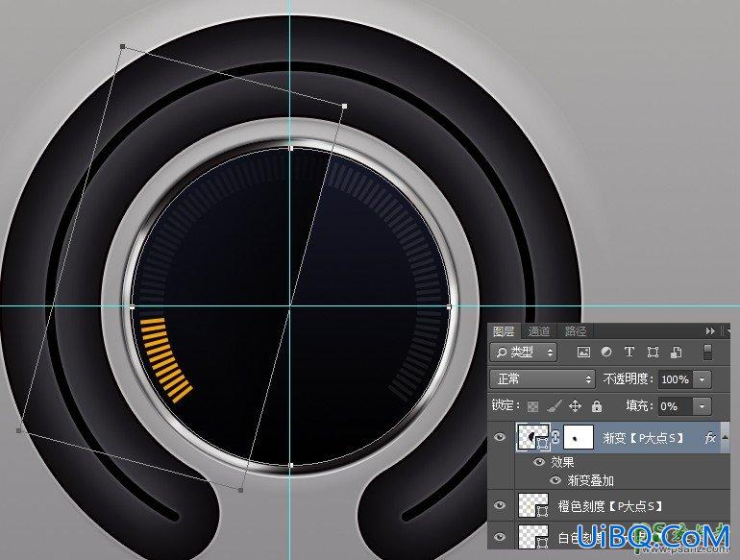Switch to the 图层 (Layers) tab
This screenshot has width=740, height=560.
point(504,331)
